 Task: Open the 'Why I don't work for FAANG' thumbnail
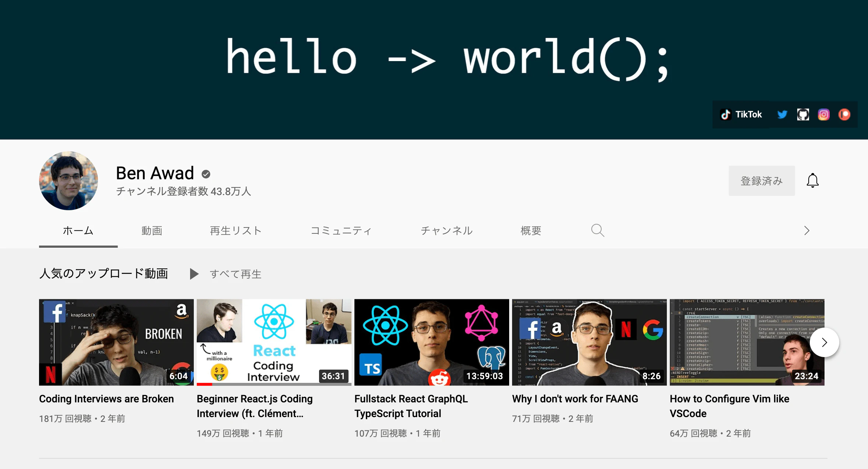click(589, 342)
